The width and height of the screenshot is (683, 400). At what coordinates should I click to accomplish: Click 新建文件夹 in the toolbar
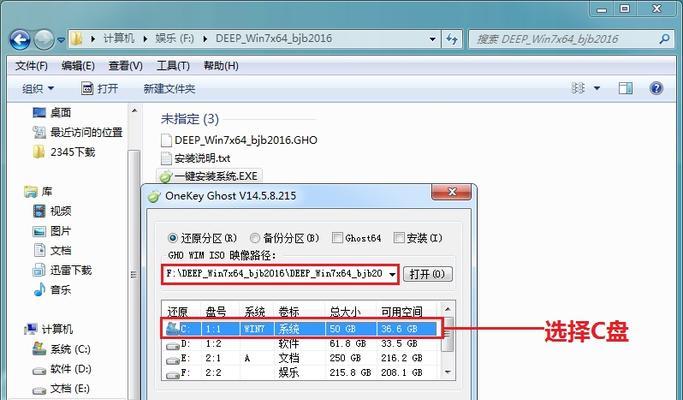[x=169, y=89]
